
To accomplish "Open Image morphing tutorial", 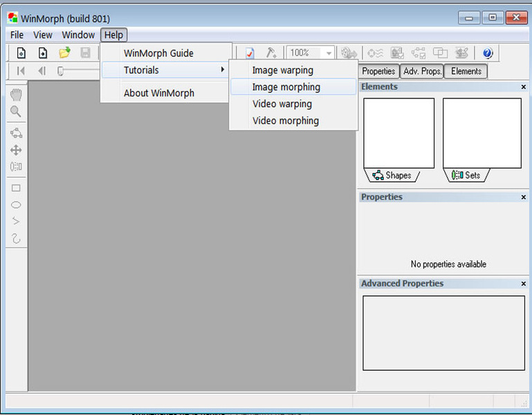I will pyautogui.click(x=293, y=87).
